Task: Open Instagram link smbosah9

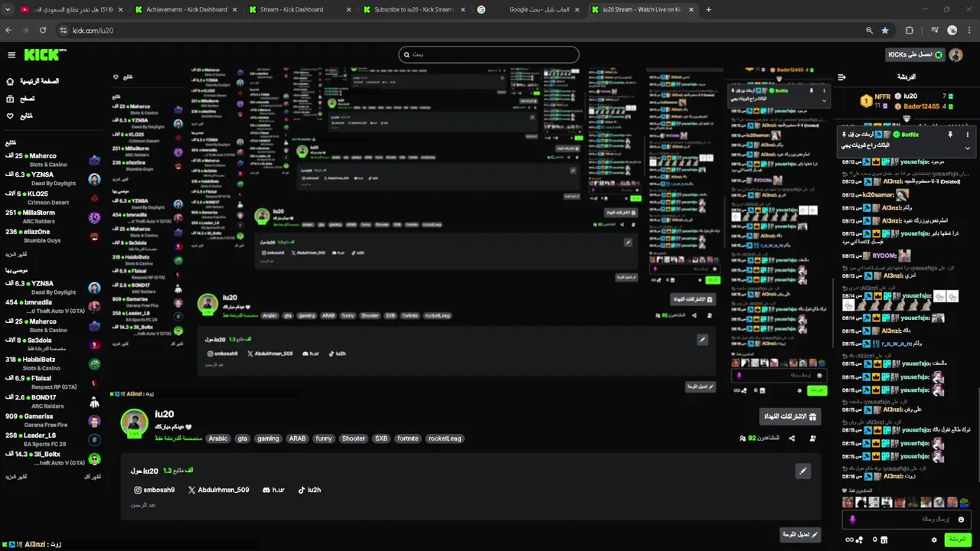Action: click(x=155, y=490)
